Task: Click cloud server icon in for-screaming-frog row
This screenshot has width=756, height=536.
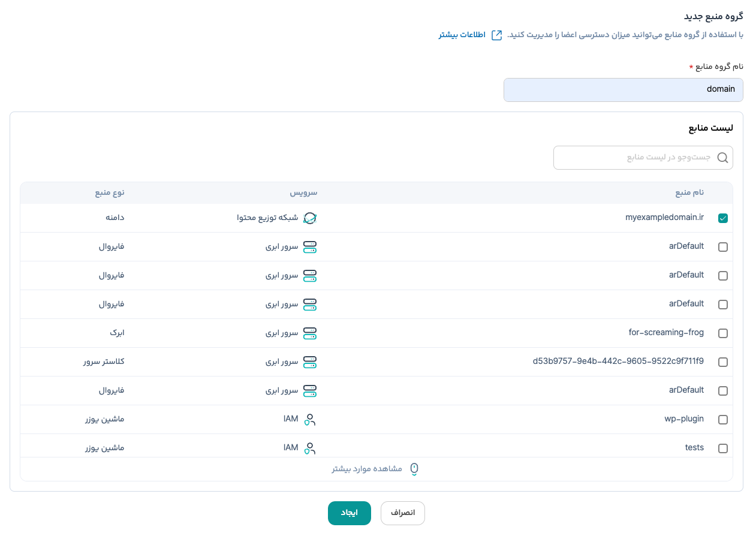Action: click(x=309, y=333)
